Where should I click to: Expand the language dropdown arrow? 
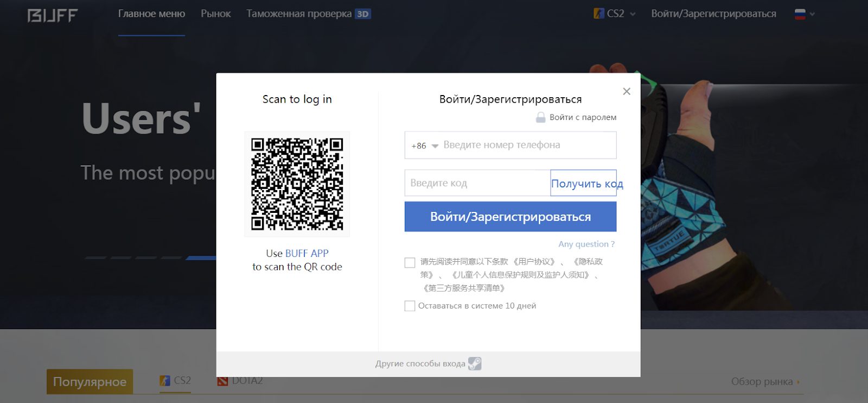point(812,14)
